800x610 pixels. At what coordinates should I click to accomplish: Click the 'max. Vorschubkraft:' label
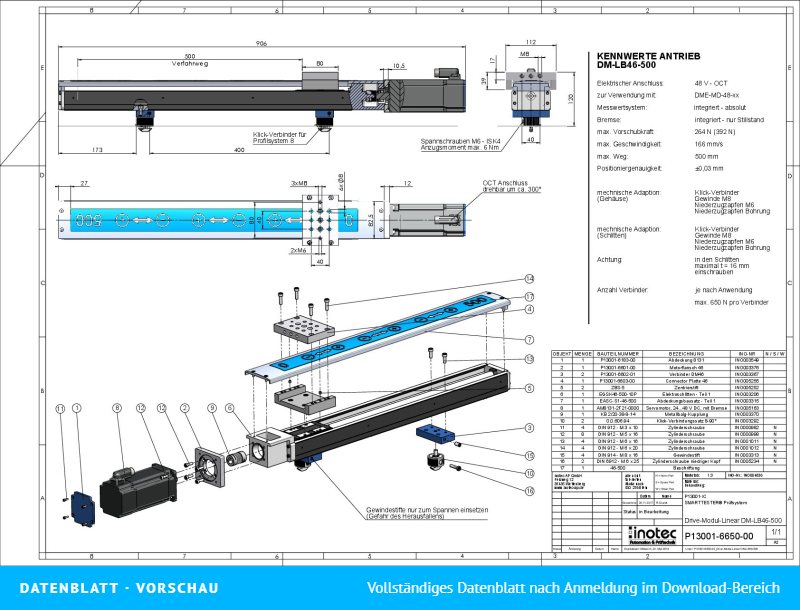click(x=626, y=132)
